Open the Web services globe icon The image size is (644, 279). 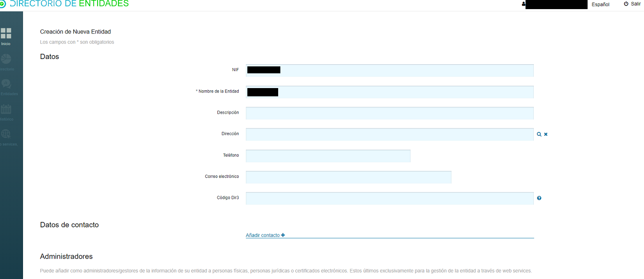(6, 135)
